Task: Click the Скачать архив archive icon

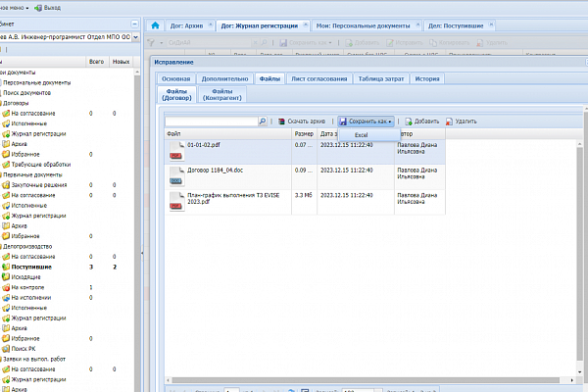Action: pyautogui.click(x=281, y=122)
